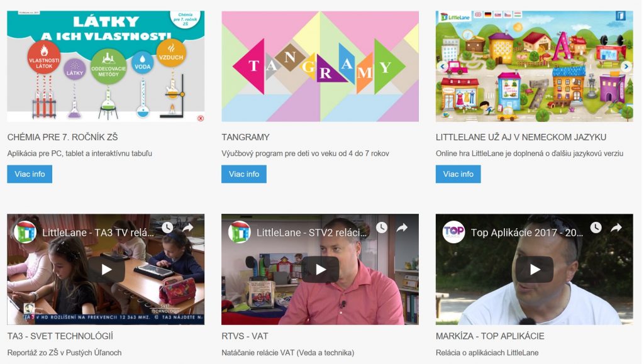Viewport: 644px width, 364px height.
Task: Open LittleLane channel avatar on TA3 video
Action: point(25,232)
